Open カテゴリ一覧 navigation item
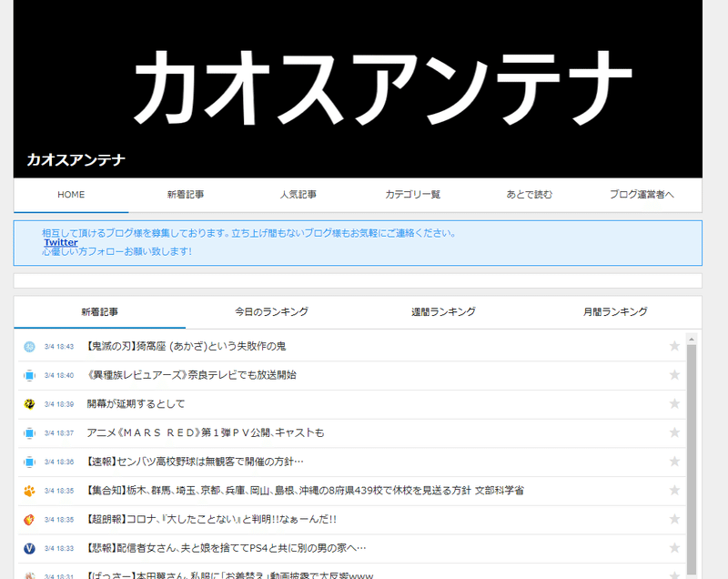 pyautogui.click(x=413, y=195)
